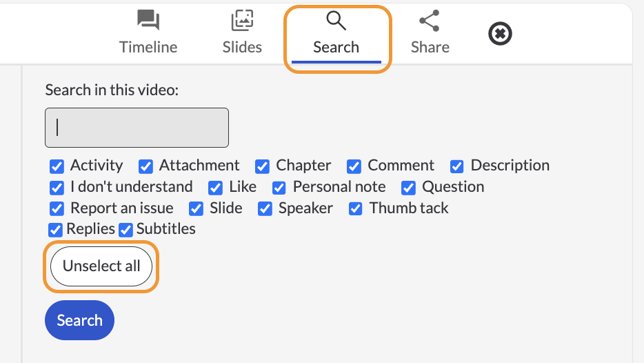Open the Slides images icon
The height and width of the screenshot is (363, 644).
[242, 20]
